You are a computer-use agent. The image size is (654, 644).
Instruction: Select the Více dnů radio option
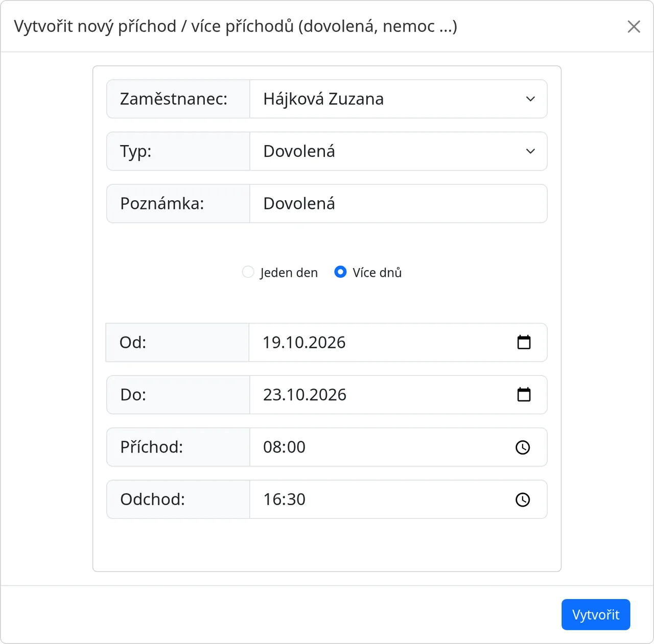pos(340,272)
